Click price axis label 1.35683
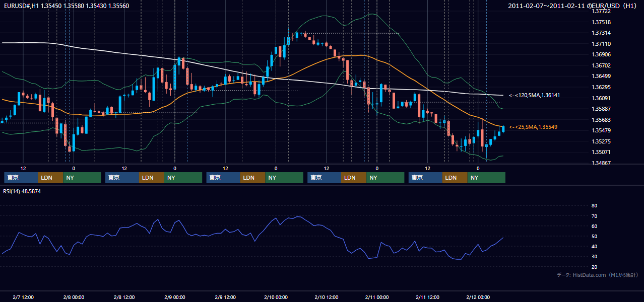The width and height of the screenshot is (644, 302). [602, 120]
